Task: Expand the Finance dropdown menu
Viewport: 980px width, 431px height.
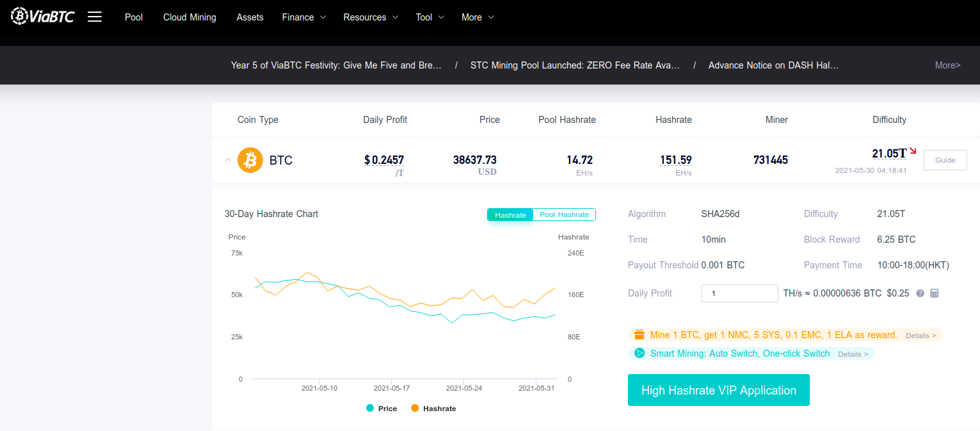Action: (x=303, y=17)
